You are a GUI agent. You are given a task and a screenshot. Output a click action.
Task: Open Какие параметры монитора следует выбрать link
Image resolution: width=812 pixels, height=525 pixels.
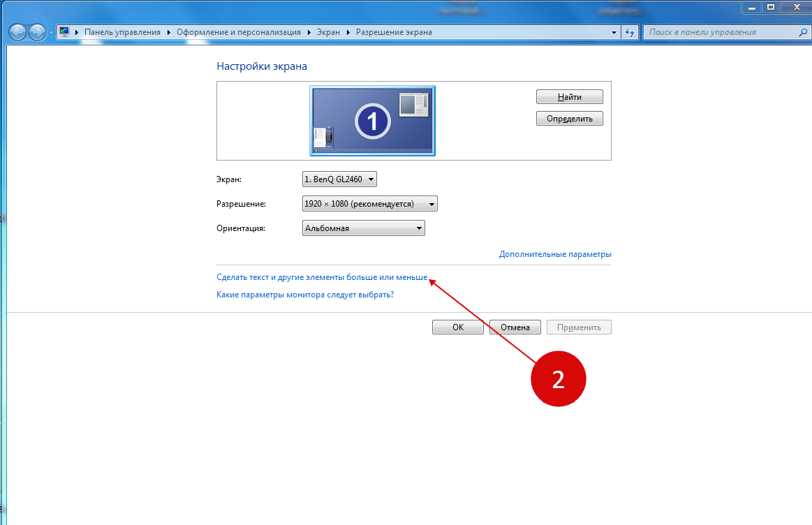point(305,295)
